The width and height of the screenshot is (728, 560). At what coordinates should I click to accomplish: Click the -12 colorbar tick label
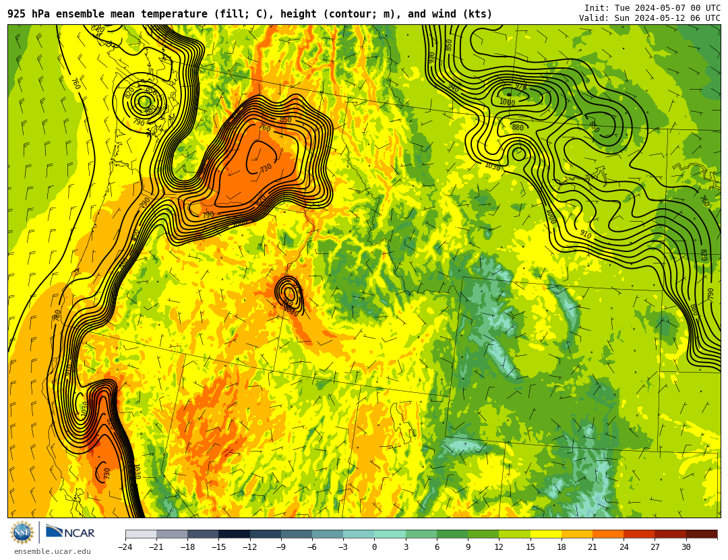pyautogui.click(x=250, y=547)
